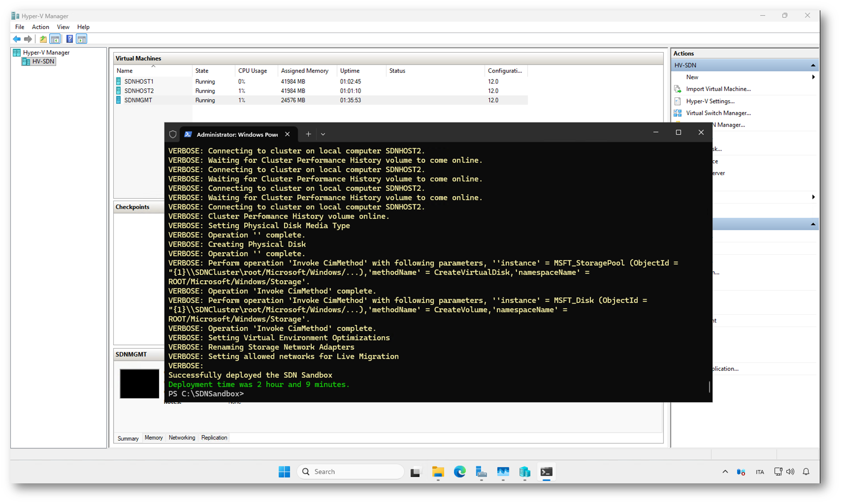Select the HV-SDN server in the tree
The image size is (841, 504).
tap(43, 61)
